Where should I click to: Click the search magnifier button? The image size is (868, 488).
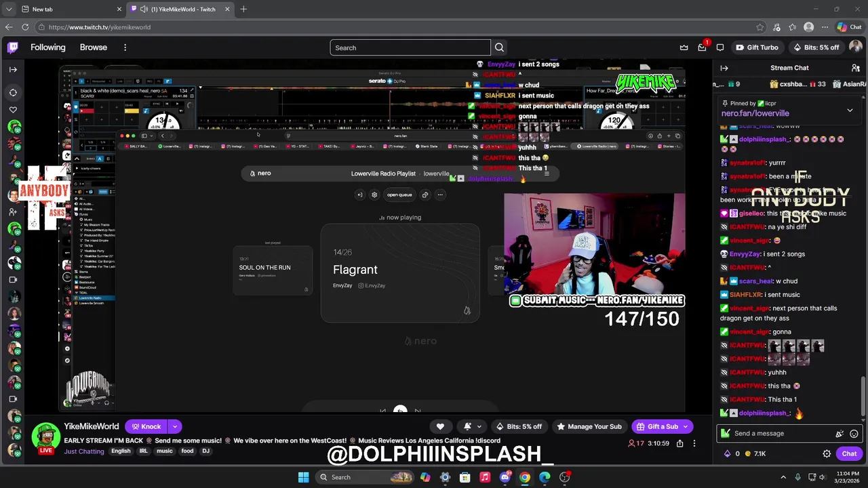click(x=499, y=47)
